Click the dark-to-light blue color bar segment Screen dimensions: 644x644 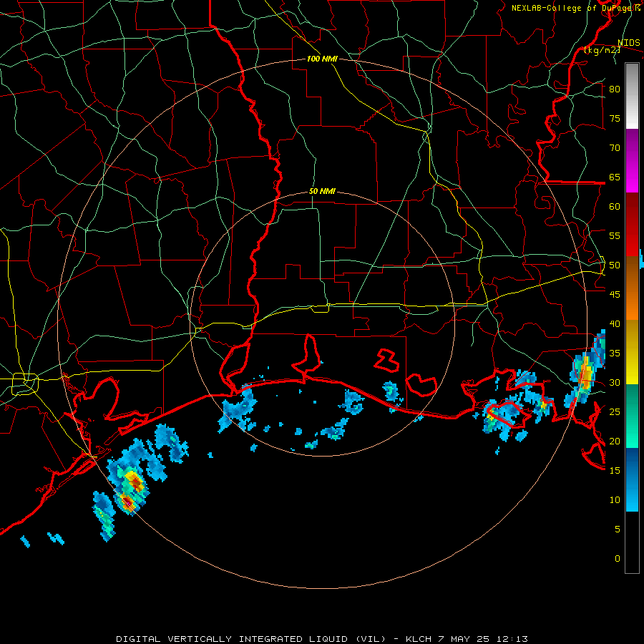coord(632,479)
